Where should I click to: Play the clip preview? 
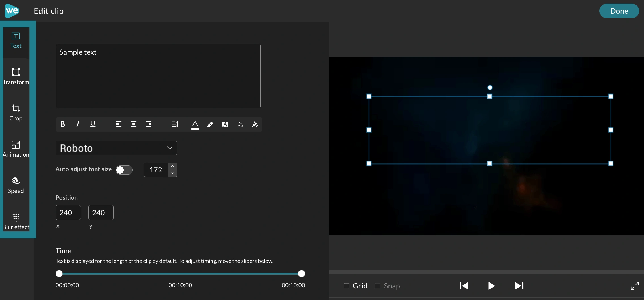coord(491,286)
